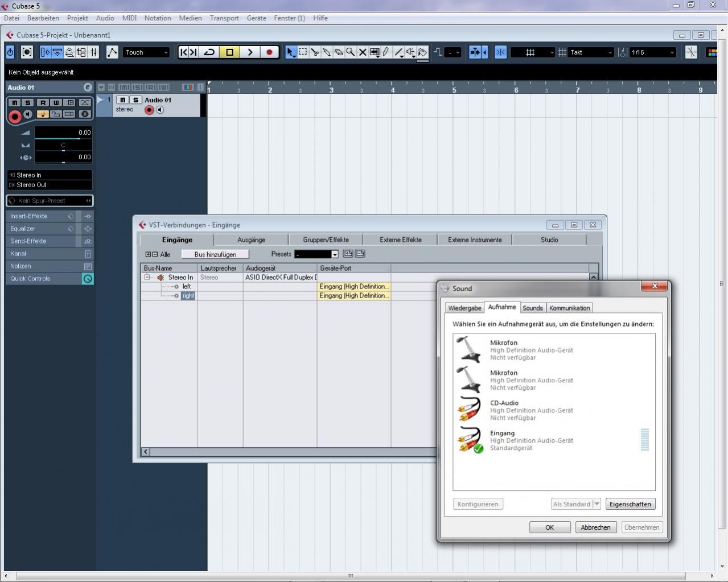Screen dimensions: 728x582
Task: Open the Kommunikation tab in Sound
Action: [x=569, y=308]
